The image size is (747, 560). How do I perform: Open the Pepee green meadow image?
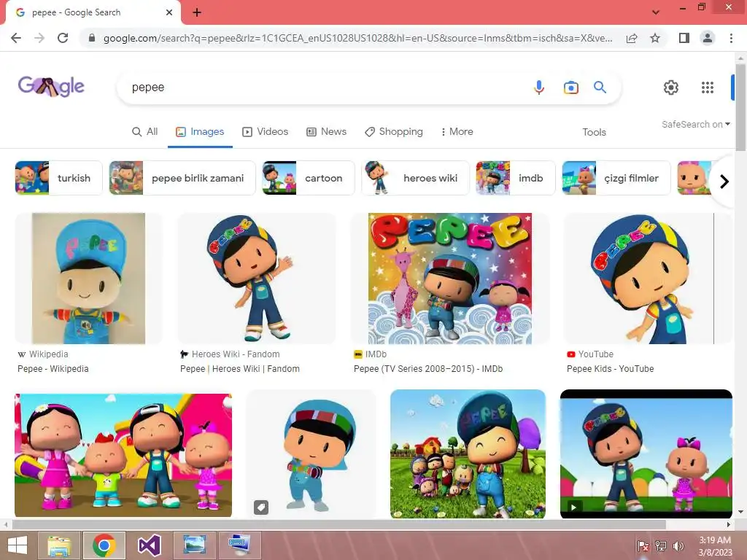pos(468,454)
